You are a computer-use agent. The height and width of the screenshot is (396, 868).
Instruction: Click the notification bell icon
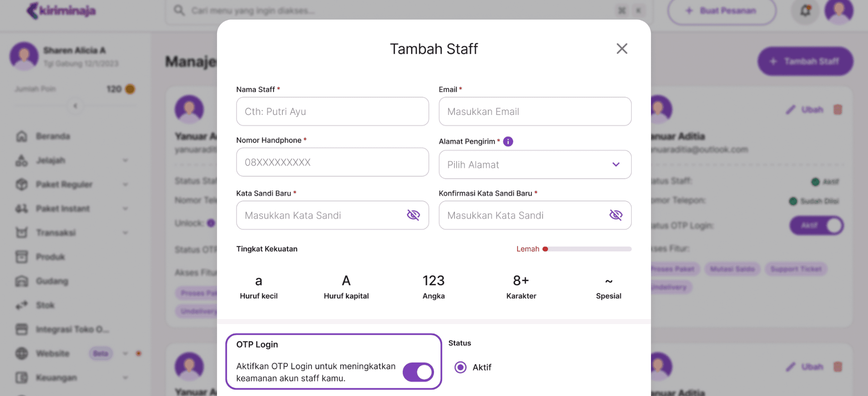click(x=805, y=11)
